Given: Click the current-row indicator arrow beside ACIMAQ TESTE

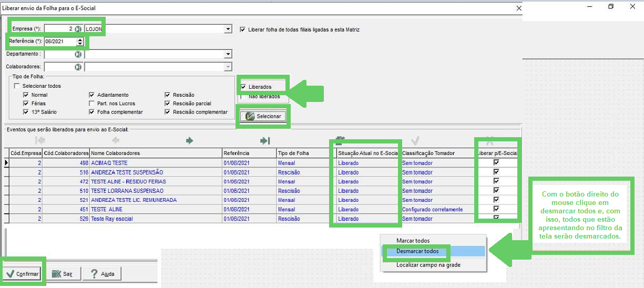Looking at the screenshot, I should [x=7, y=163].
